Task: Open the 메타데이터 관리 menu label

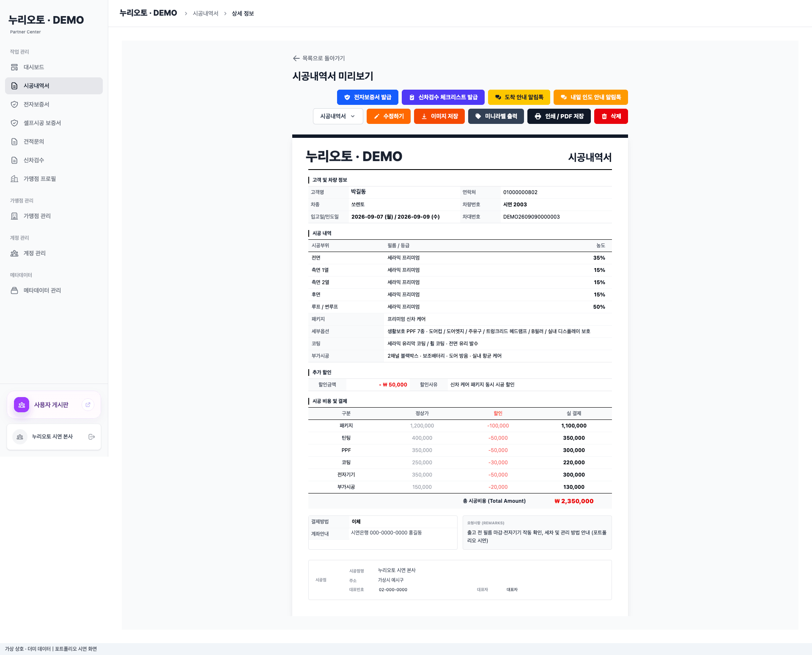Action: tap(42, 291)
